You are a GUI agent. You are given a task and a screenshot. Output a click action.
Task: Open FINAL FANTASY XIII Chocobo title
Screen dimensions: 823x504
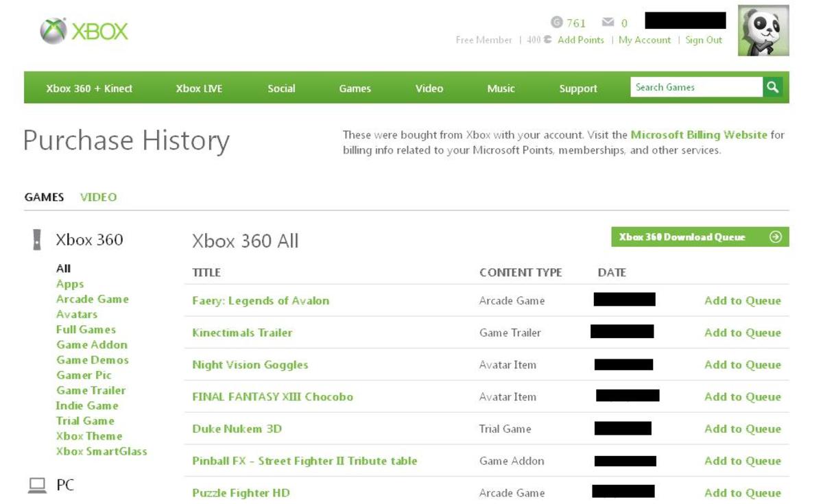point(273,396)
